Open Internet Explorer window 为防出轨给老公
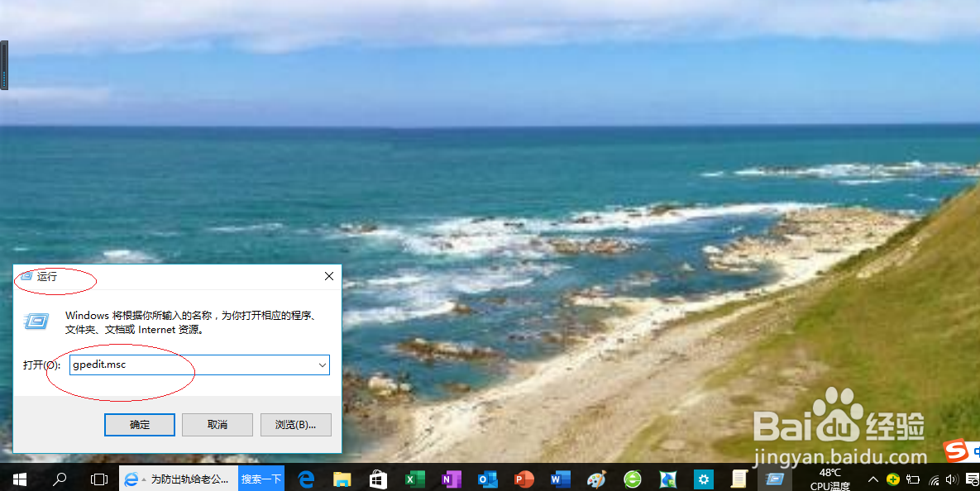This screenshot has width=980, height=491. tap(178, 479)
